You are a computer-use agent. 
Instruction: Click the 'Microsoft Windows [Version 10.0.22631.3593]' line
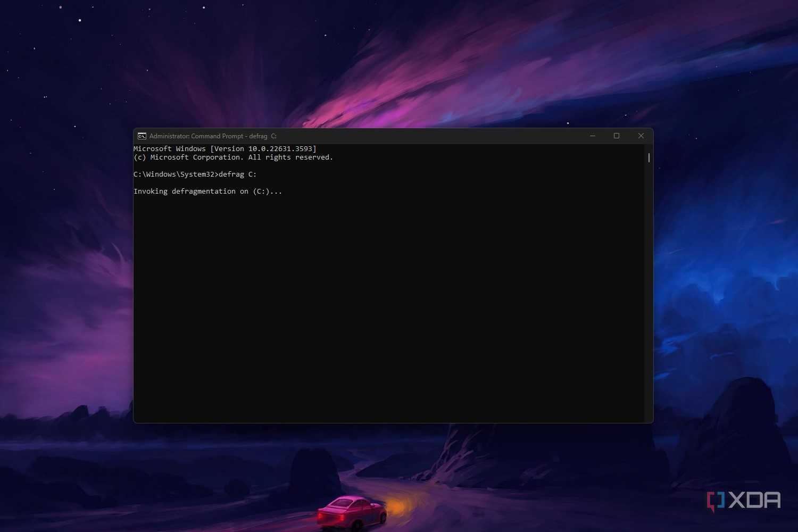(x=225, y=149)
